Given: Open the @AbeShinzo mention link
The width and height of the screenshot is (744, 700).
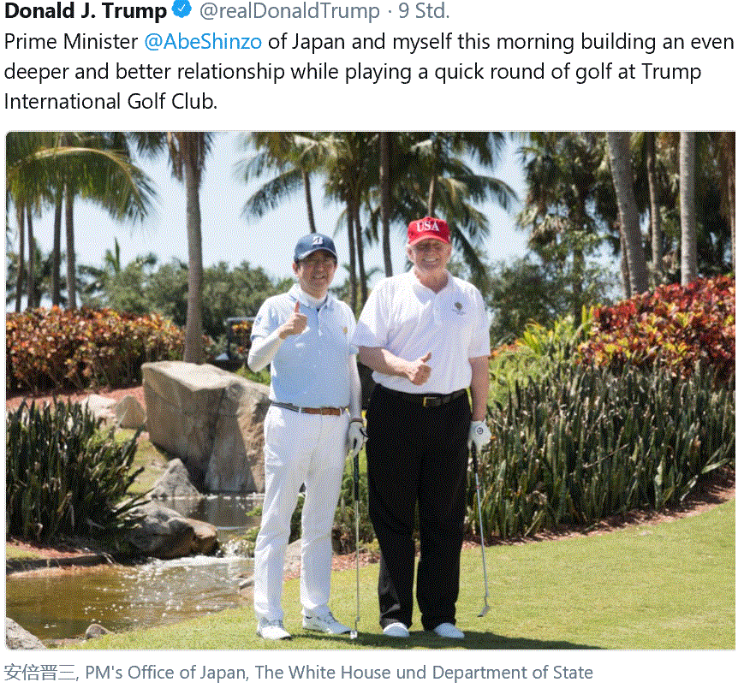Looking at the screenshot, I should pos(203,41).
